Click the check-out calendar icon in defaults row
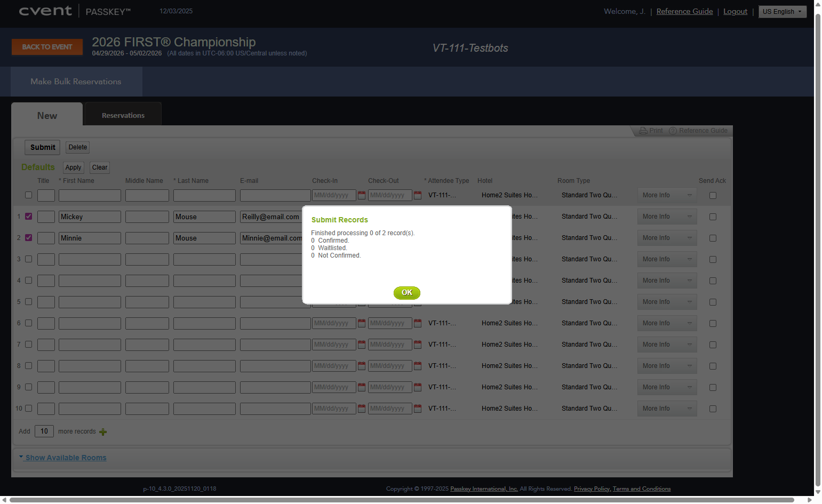 click(418, 195)
